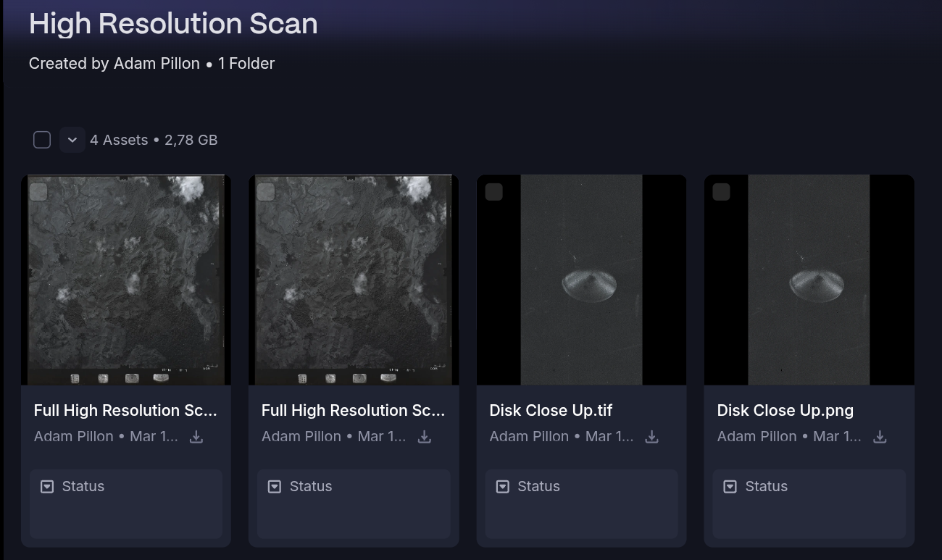Click download icon on first Full High Resolution Scan

click(x=196, y=437)
